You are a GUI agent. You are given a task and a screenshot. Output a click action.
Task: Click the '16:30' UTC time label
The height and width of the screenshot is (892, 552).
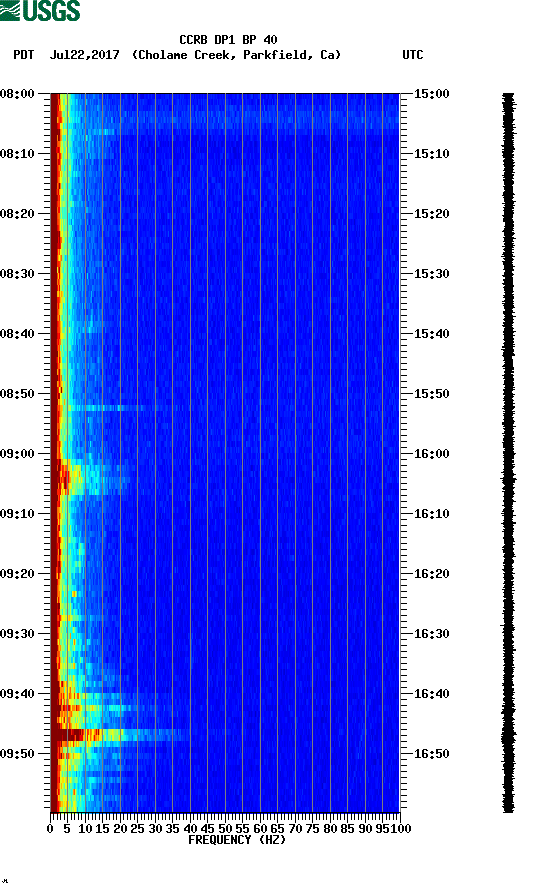(x=431, y=634)
